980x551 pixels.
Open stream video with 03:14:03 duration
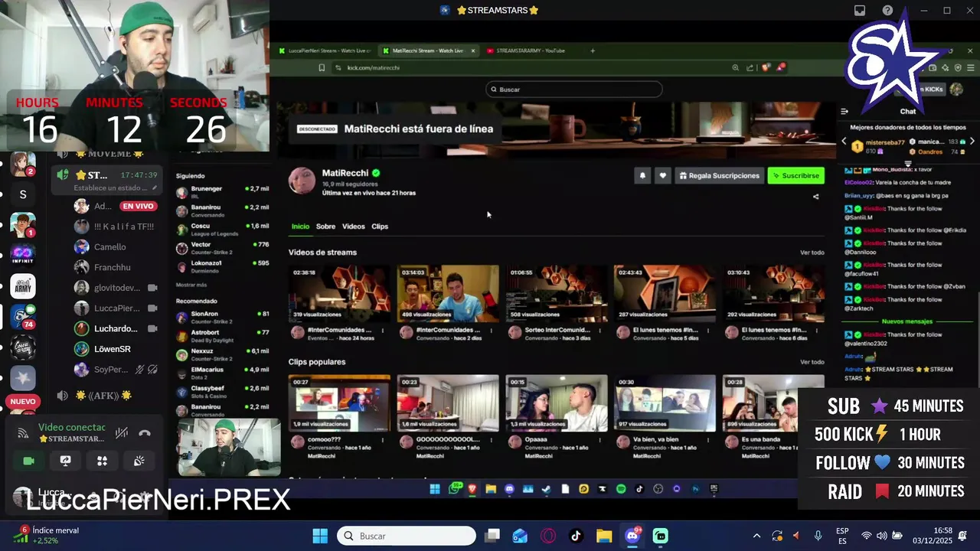click(x=448, y=293)
